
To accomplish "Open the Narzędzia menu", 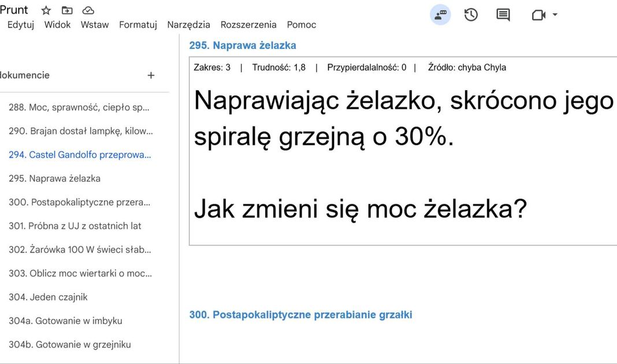I will coord(187,24).
